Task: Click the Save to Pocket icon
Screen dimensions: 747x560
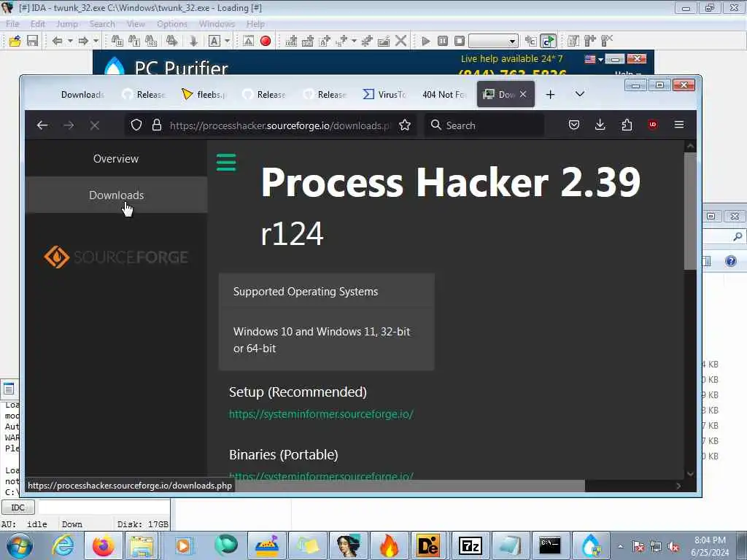Action: (574, 125)
